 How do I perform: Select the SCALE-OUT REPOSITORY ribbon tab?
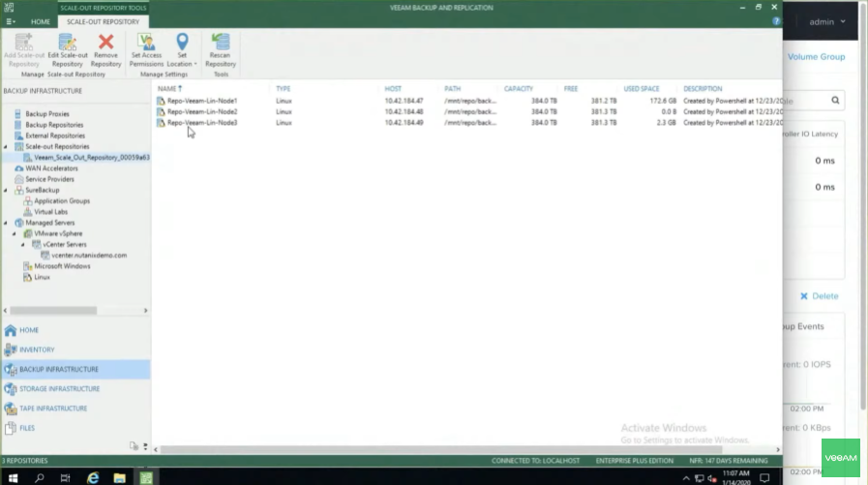(103, 21)
